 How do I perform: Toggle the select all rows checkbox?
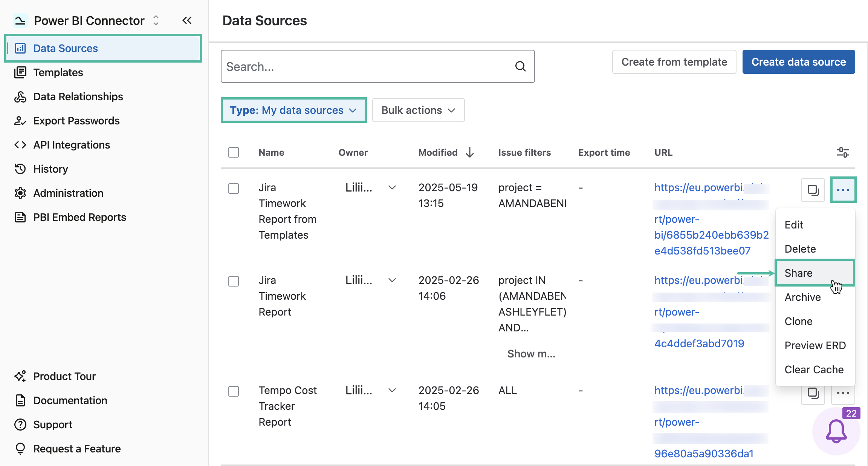pos(234,152)
